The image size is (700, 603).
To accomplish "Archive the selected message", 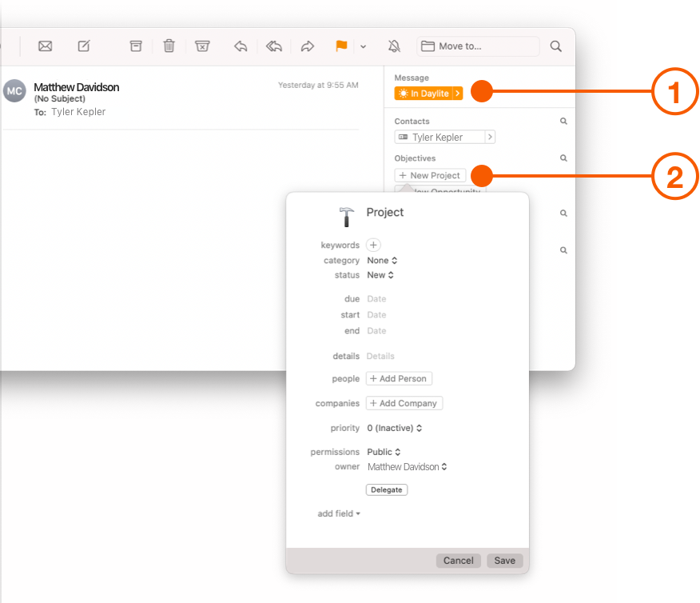I will point(135,46).
